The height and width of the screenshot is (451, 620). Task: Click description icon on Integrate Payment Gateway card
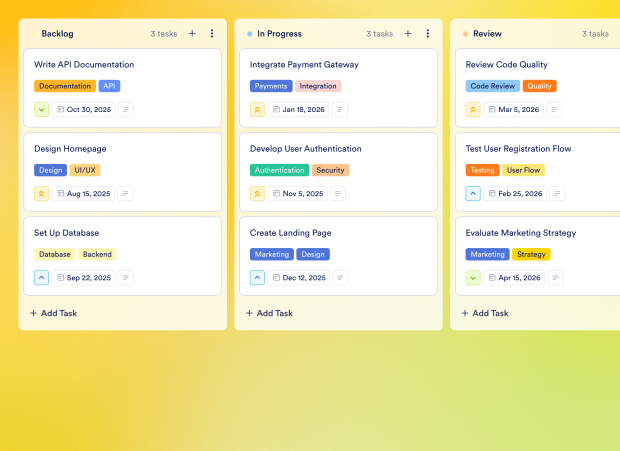click(x=341, y=110)
